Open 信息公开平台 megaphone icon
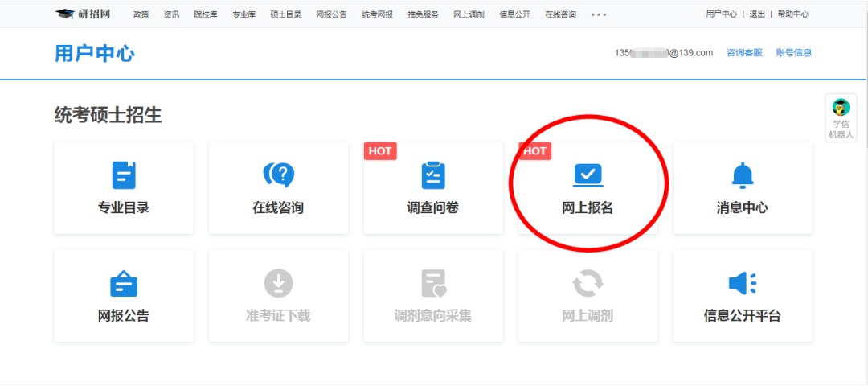Screen dimensions: 868x386 (x=742, y=283)
